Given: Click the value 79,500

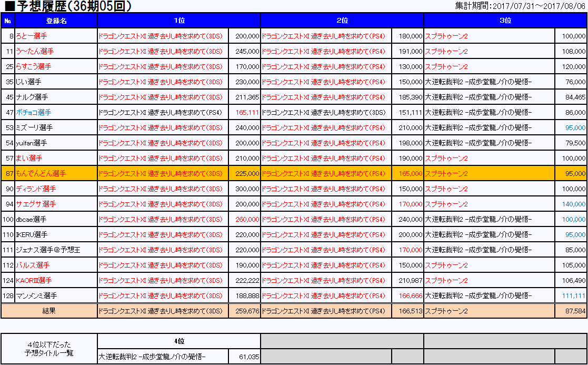Looking at the screenshot, I should tap(575, 143).
